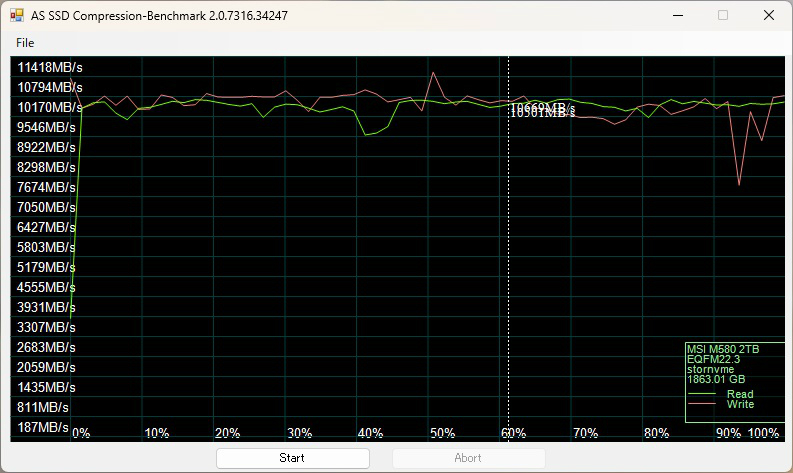Viewport: 793px width, 473px height.
Task: Click the 11418MB/s axis label
Action: pyautogui.click(x=50, y=67)
